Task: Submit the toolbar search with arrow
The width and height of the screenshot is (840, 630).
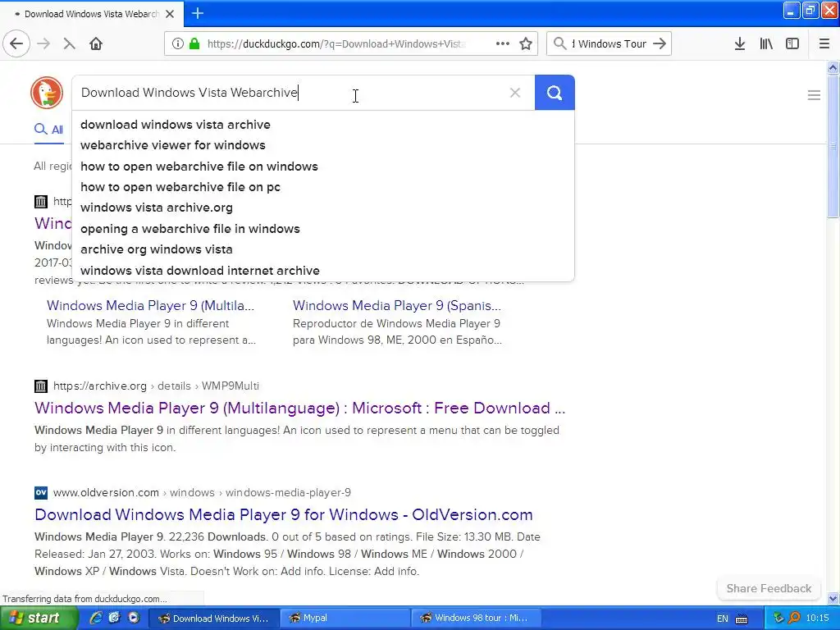Action: (660, 44)
